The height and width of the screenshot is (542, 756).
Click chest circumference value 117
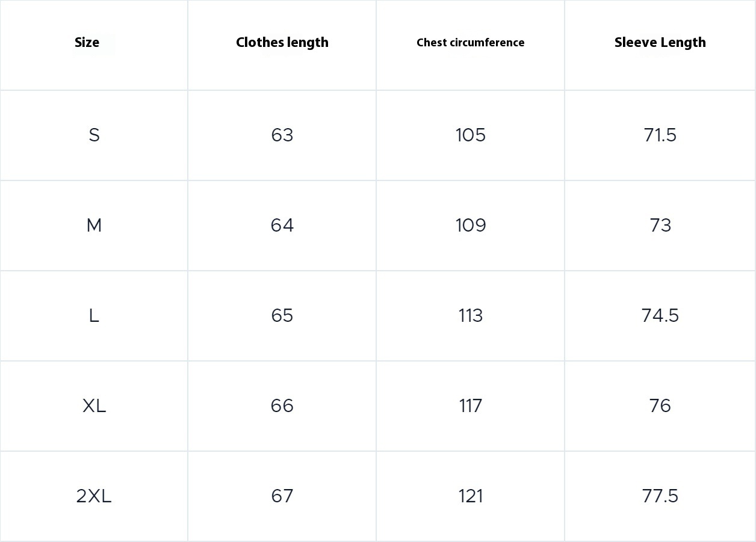pyautogui.click(x=471, y=406)
